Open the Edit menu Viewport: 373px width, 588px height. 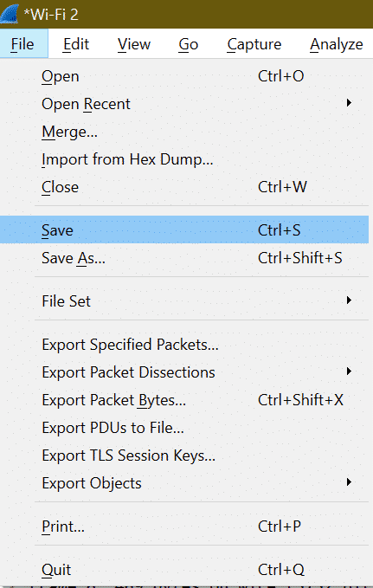pos(75,44)
